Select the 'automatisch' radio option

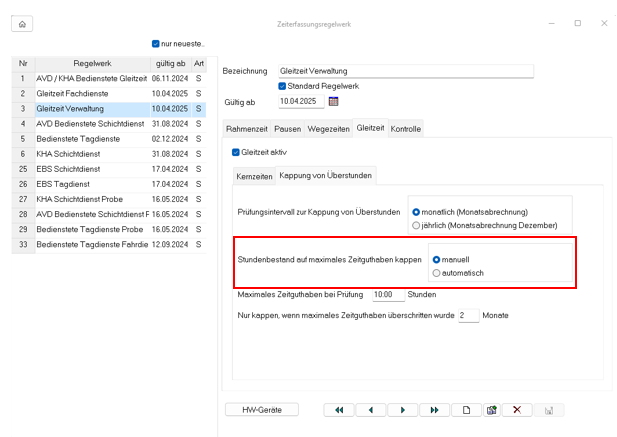click(x=436, y=272)
